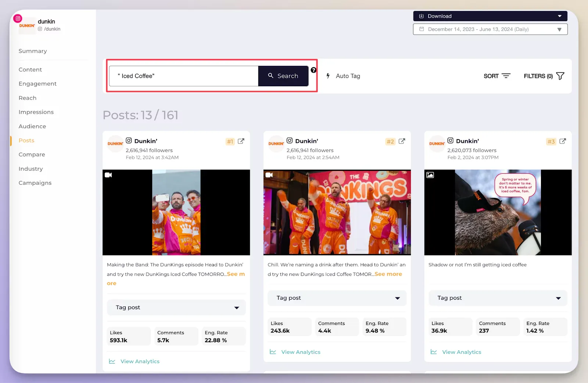The width and height of the screenshot is (588, 383).
Task: Expand Tag post dropdown on post #2
Action: pyautogui.click(x=337, y=298)
